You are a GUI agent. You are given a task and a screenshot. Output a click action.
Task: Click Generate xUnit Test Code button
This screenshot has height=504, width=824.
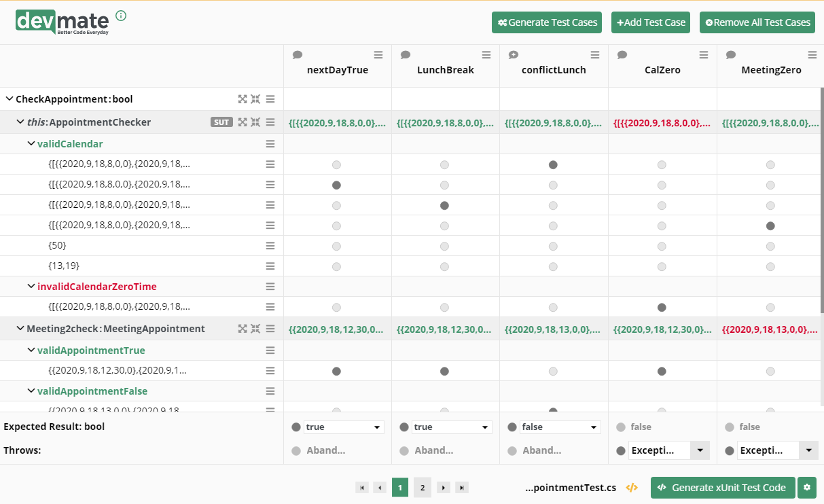[723, 488]
